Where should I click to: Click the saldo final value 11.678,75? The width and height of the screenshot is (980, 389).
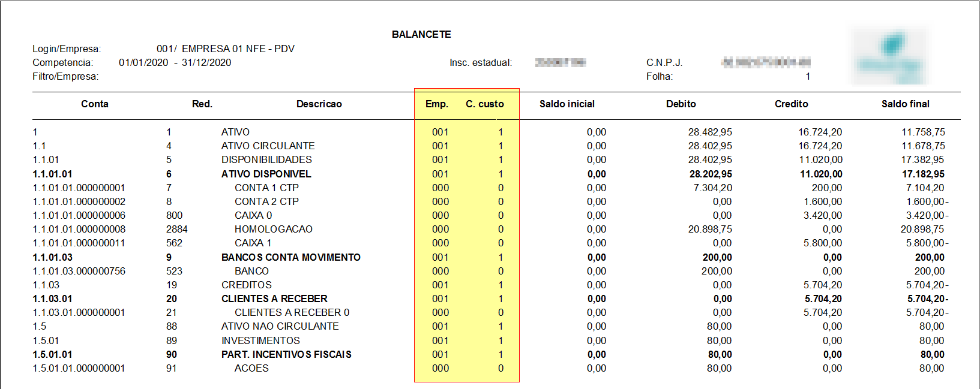(x=923, y=146)
